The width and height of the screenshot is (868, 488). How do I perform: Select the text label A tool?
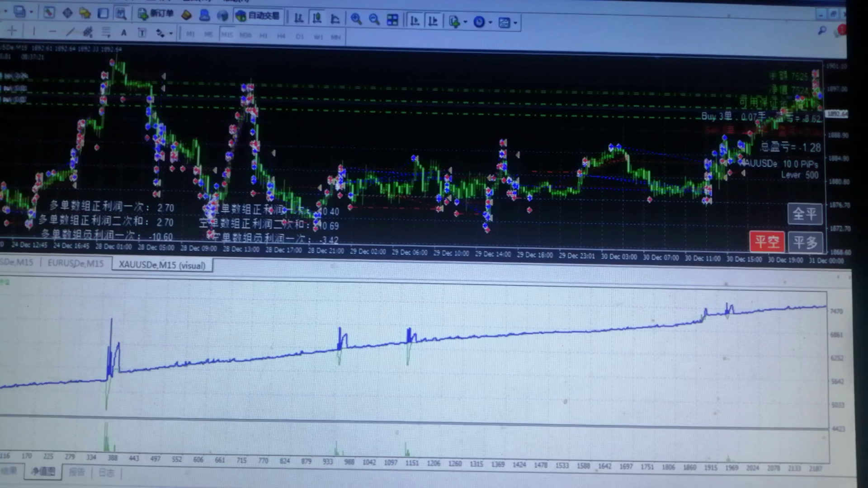123,33
